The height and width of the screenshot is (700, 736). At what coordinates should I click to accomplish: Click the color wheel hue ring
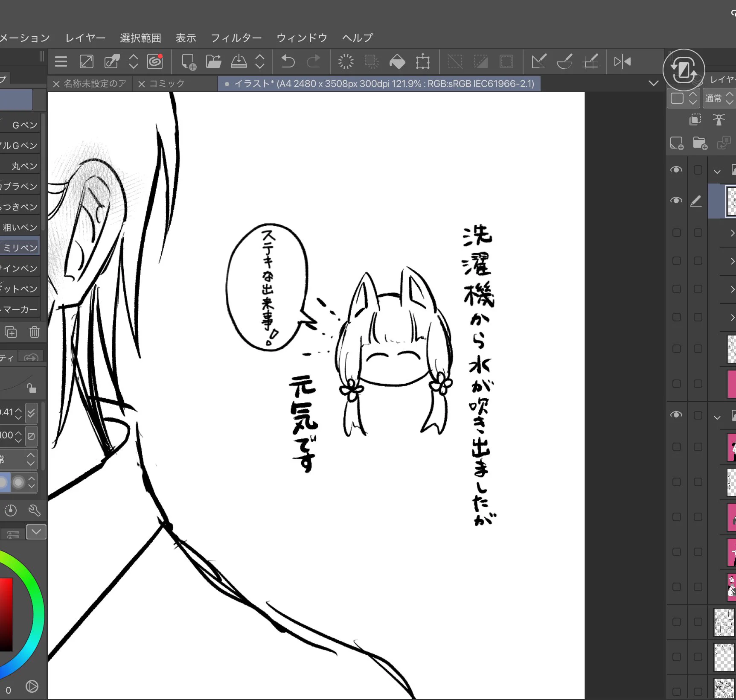[38, 615]
